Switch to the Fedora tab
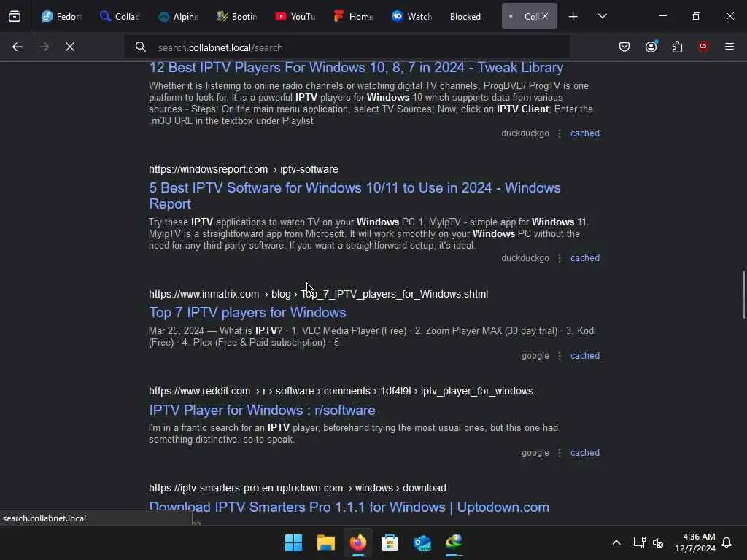The image size is (747, 560). tap(61, 16)
